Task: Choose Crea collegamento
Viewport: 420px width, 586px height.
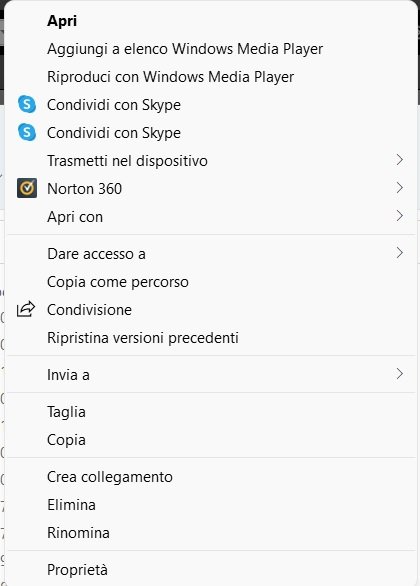Action: pos(110,477)
